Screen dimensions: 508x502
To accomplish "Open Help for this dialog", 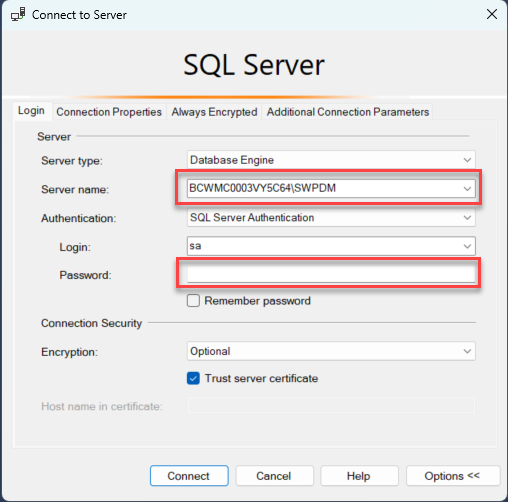I will tap(359, 476).
